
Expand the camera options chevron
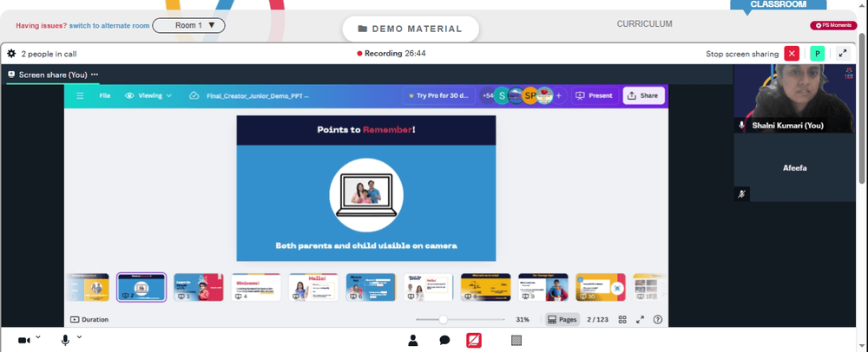(37, 336)
